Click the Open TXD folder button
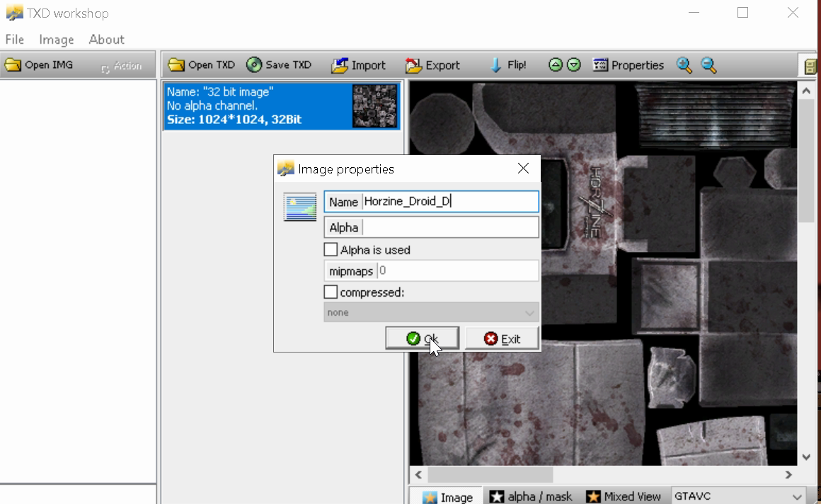This screenshot has width=821, height=504. [201, 65]
